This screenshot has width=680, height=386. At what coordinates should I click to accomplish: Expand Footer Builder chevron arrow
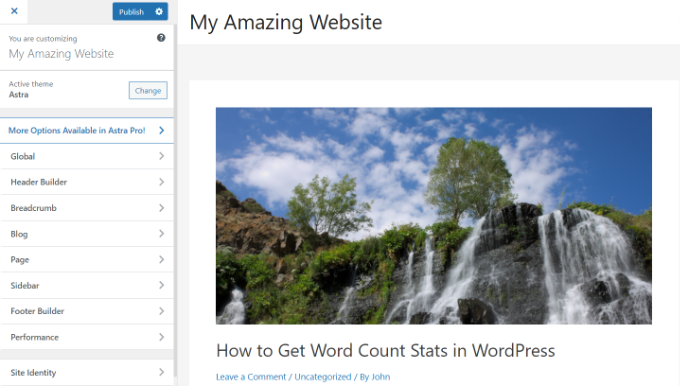(x=161, y=311)
